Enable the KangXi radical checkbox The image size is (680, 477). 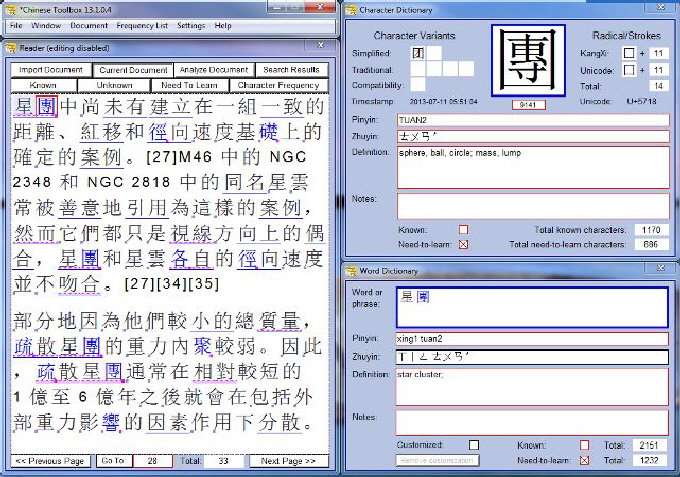click(629, 53)
